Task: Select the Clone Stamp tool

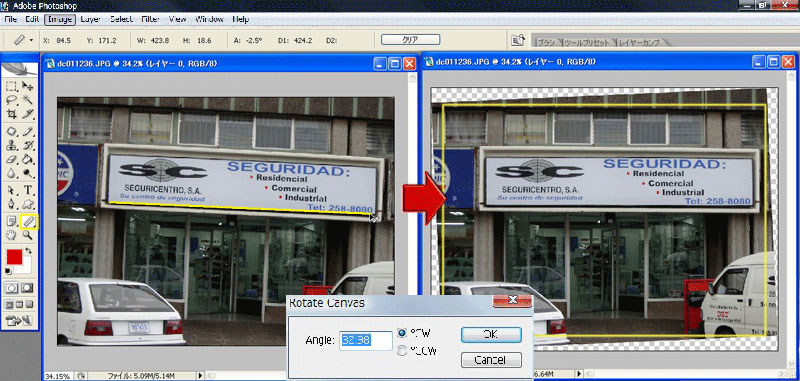Action: [11, 146]
